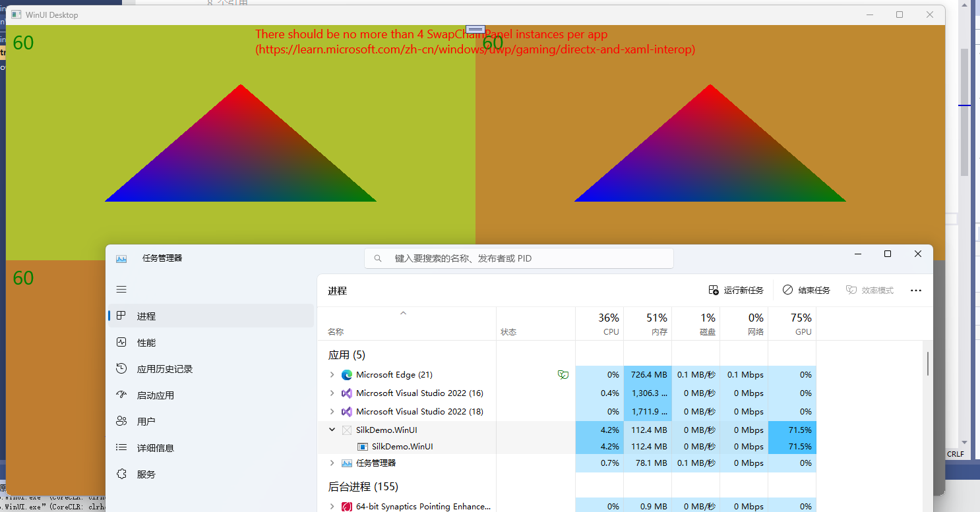This screenshot has height=512, width=980.
Task: Select the Microsoft Edge icon in process list
Action: pyautogui.click(x=347, y=375)
